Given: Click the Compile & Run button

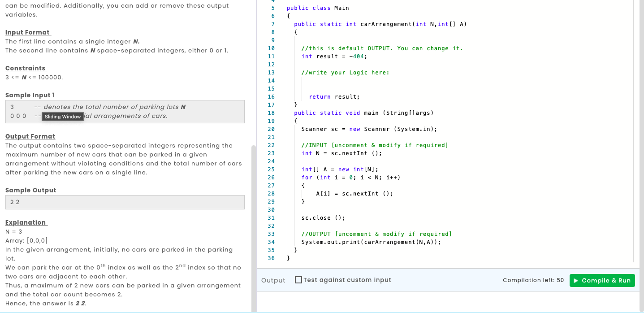Looking at the screenshot, I should coord(602,280).
